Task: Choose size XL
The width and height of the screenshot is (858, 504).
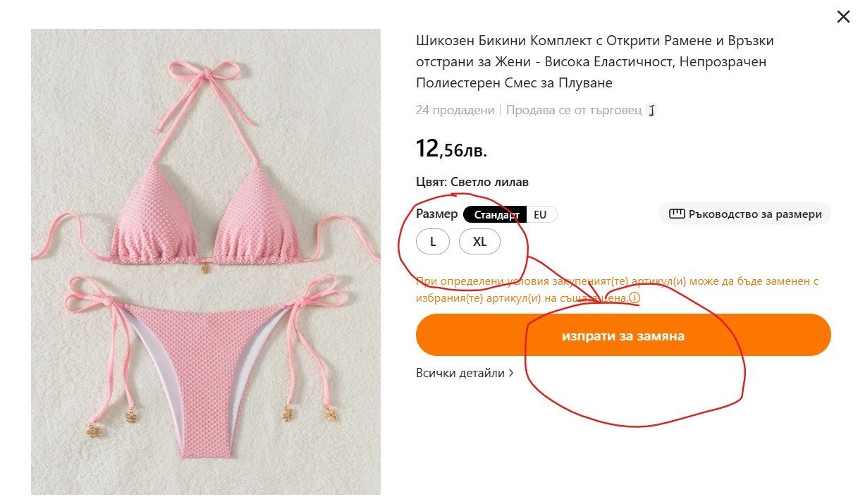Action: (479, 242)
